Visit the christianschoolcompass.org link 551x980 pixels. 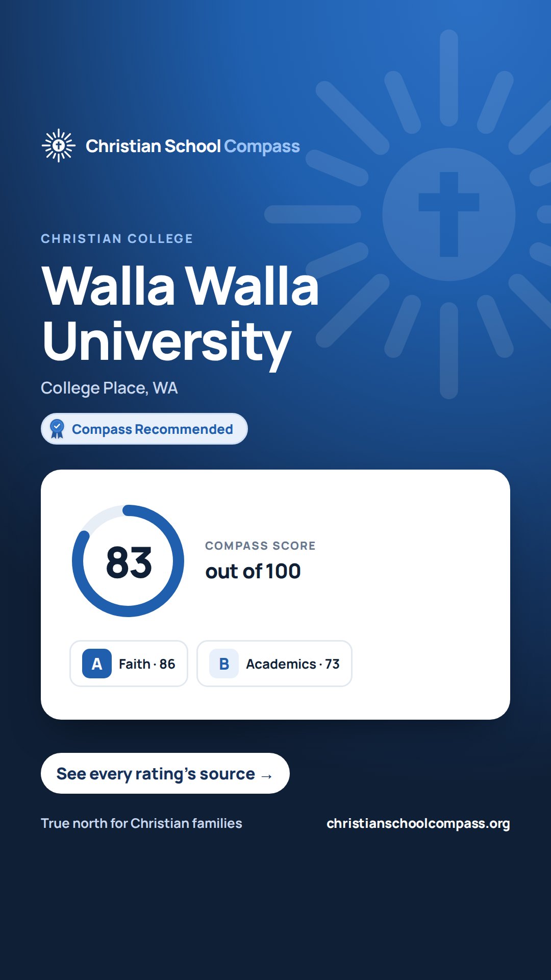tap(418, 823)
